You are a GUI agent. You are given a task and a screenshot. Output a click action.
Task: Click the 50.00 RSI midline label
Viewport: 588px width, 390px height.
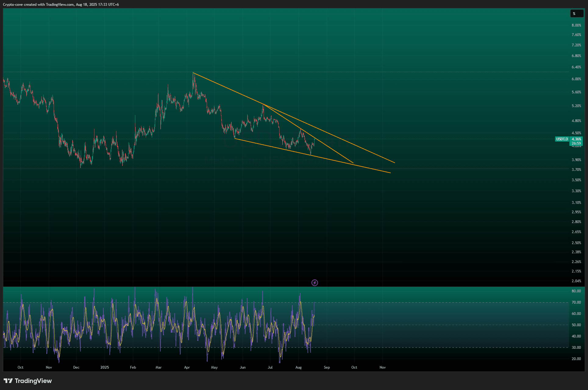tap(576, 325)
